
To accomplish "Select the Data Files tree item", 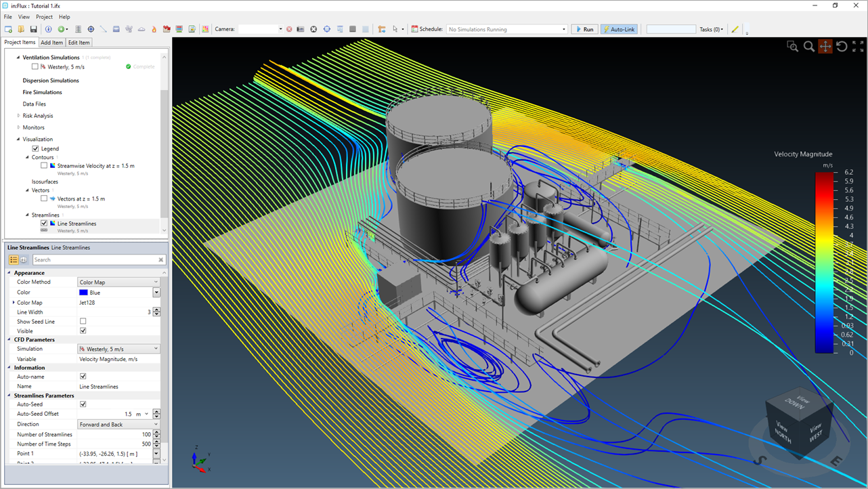I will pyautogui.click(x=35, y=104).
